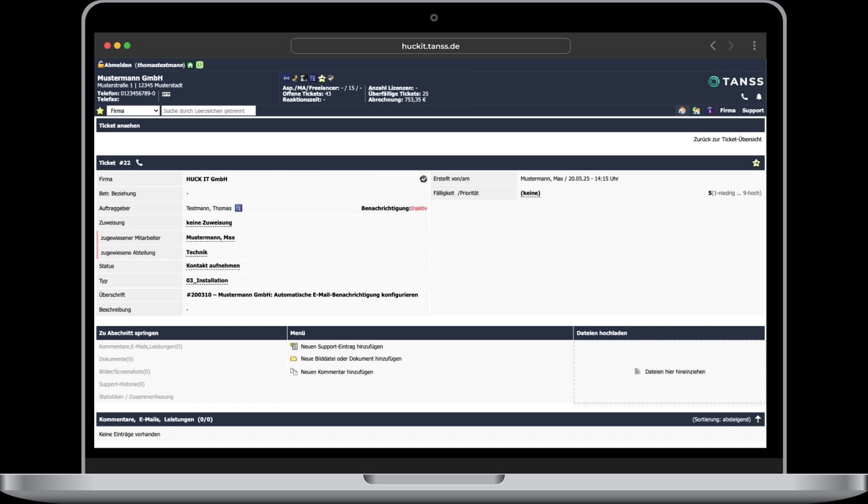Screen dimensions: 868x504
Task: Open notifications bell below TANSS logo
Action: click(758, 97)
